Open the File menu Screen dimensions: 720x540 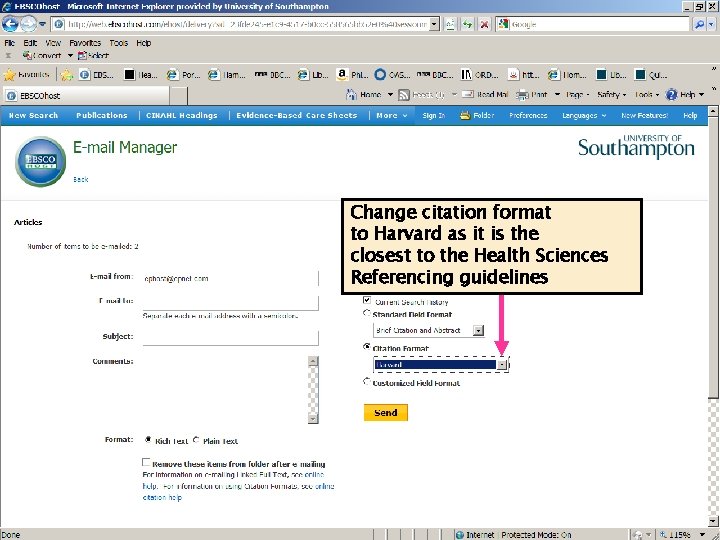click(x=10, y=43)
